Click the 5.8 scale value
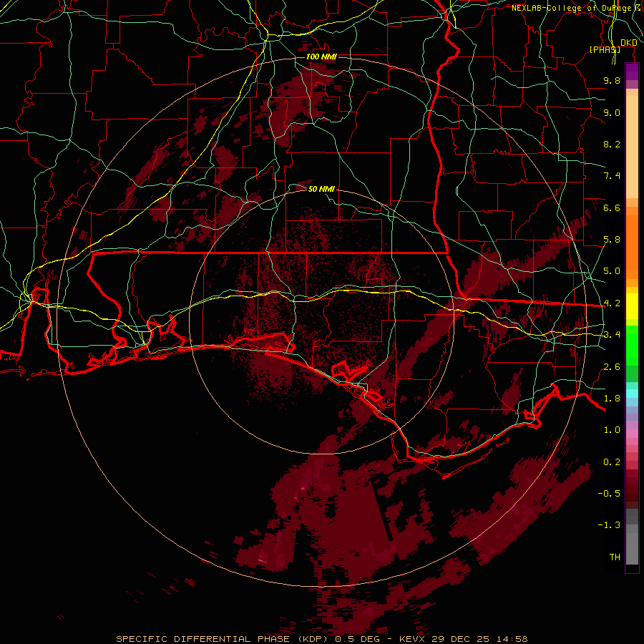The image size is (644, 644). 612,240
